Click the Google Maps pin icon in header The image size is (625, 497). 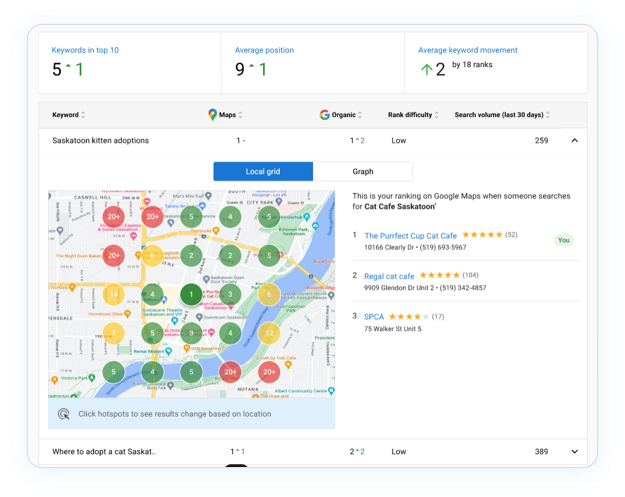[213, 115]
